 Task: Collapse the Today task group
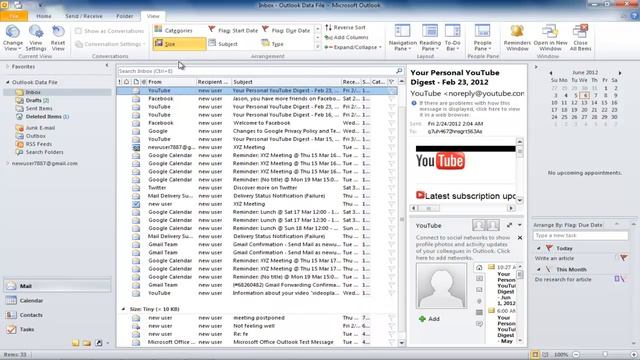point(538,248)
